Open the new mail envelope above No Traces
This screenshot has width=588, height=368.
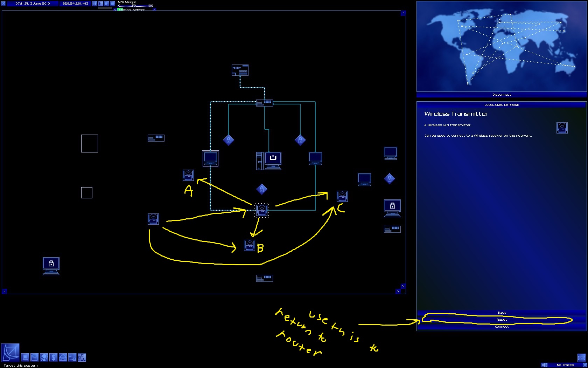[581, 357]
